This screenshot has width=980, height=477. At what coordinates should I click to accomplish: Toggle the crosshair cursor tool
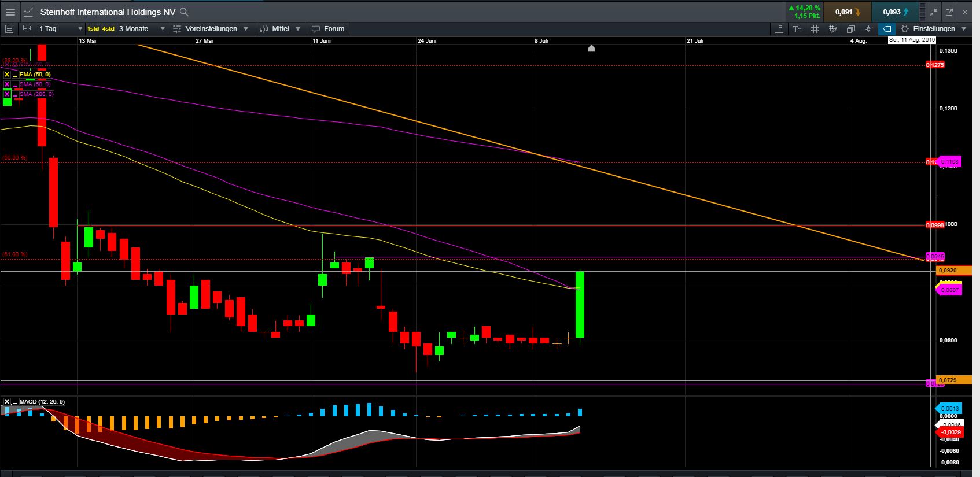click(x=868, y=28)
